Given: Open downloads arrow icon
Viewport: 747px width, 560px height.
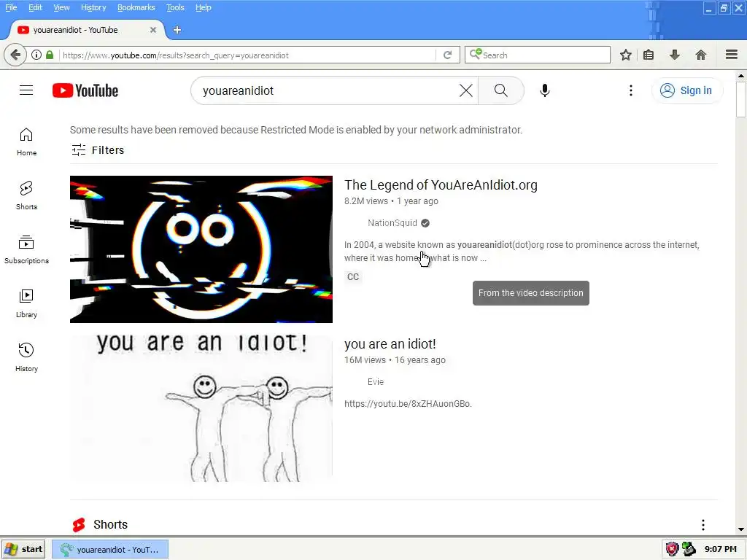Looking at the screenshot, I should click(674, 55).
